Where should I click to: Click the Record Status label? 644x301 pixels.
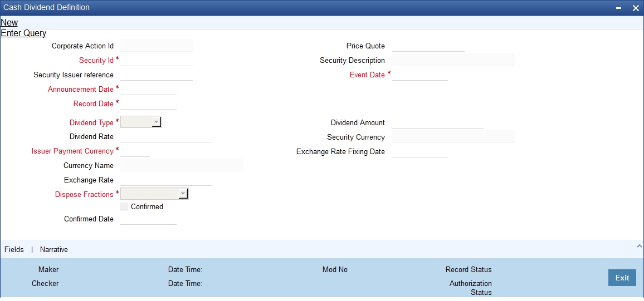pos(468,269)
